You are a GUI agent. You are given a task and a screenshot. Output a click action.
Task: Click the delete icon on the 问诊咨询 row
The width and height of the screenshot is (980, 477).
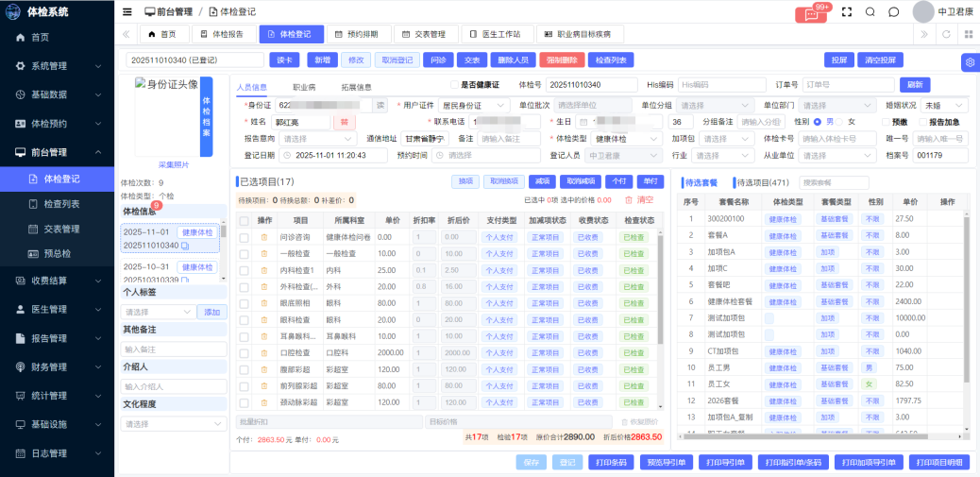[x=264, y=237]
